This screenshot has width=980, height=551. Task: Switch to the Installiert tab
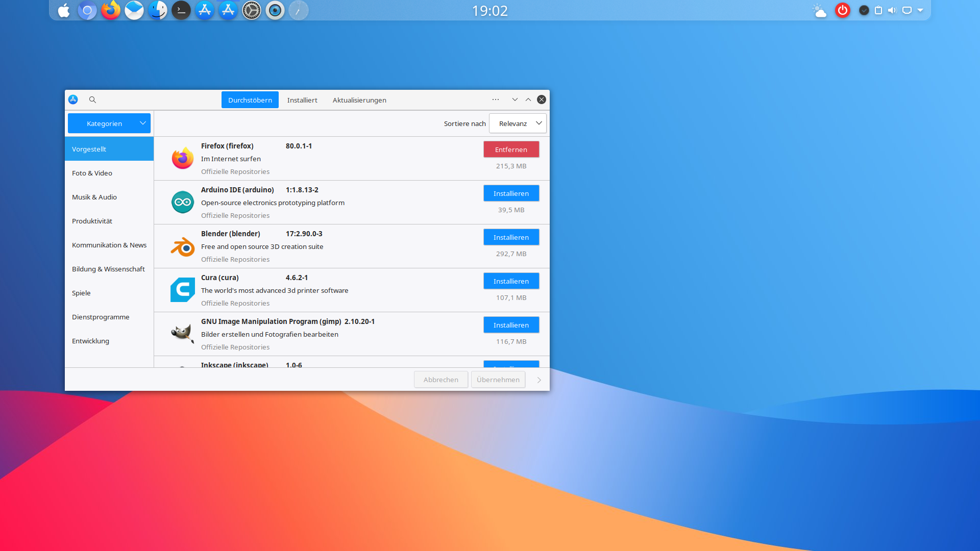click(302, 100)
